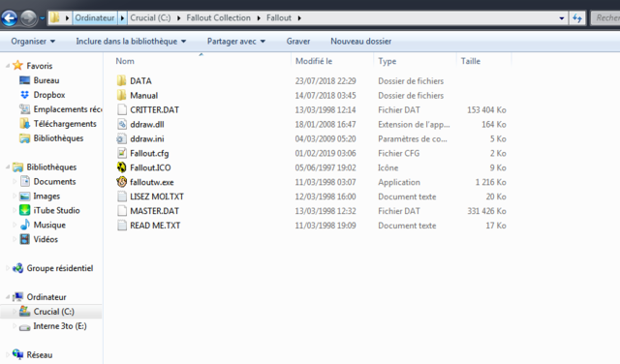Open the Organiser menu
The width and height of the screenshot is (620, 364).
pyautogui.click(x=33, y=41)
